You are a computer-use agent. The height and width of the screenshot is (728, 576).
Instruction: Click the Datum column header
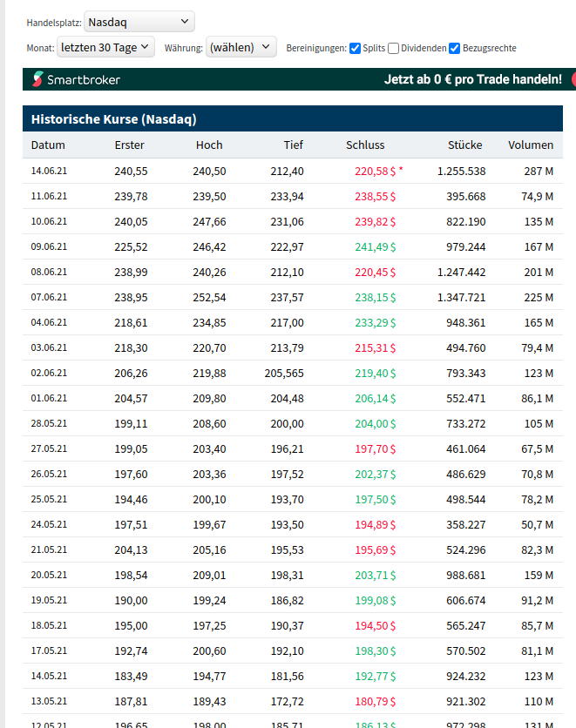(x=48, y=145)
